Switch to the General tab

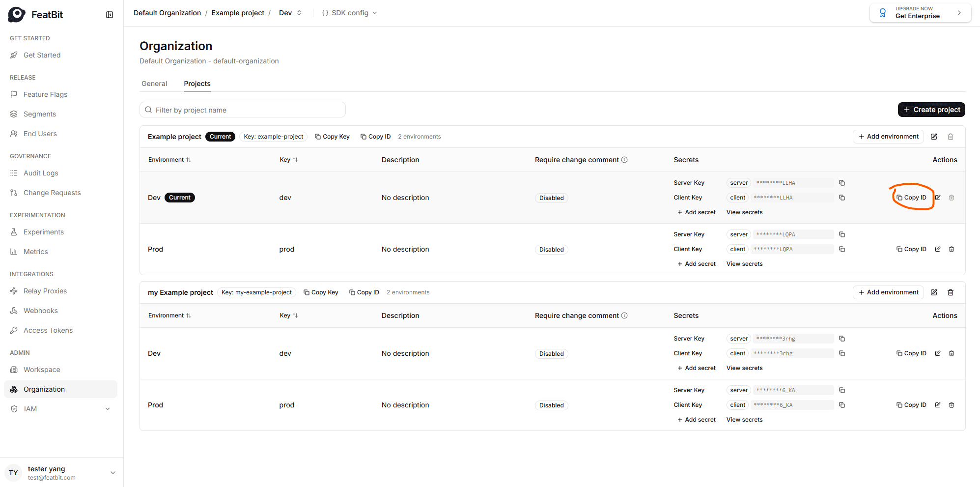154,84
